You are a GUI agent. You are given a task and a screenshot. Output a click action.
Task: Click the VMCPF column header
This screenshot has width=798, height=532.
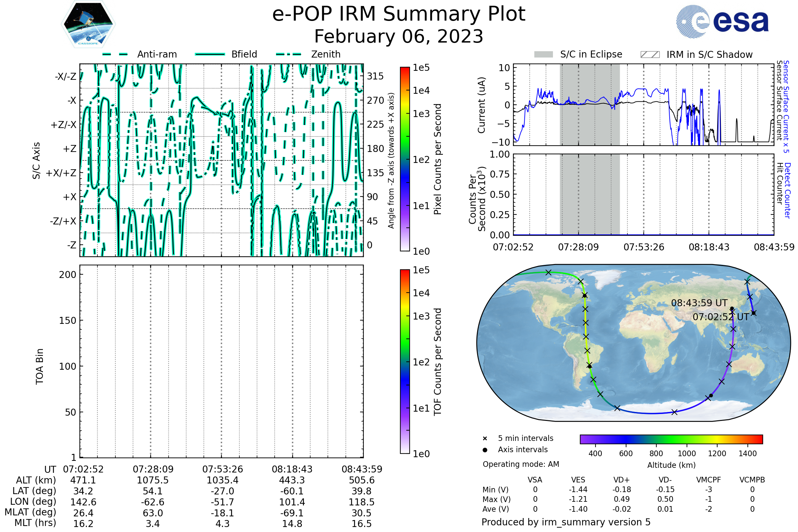click(709, 480)
